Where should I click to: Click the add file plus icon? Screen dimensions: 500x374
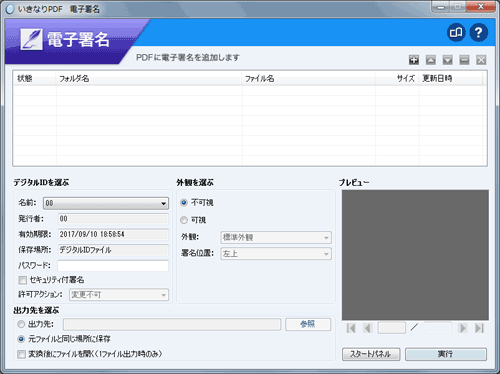[414, 60]
